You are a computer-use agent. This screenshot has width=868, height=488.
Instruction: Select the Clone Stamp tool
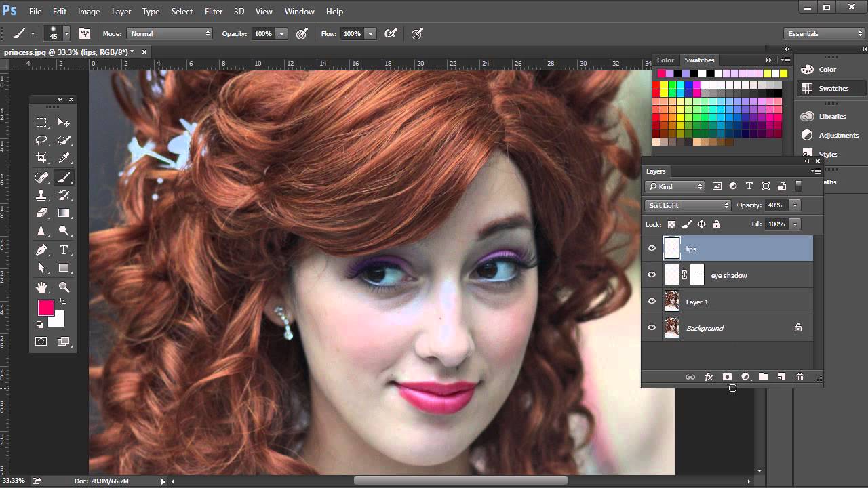point(42,195)
